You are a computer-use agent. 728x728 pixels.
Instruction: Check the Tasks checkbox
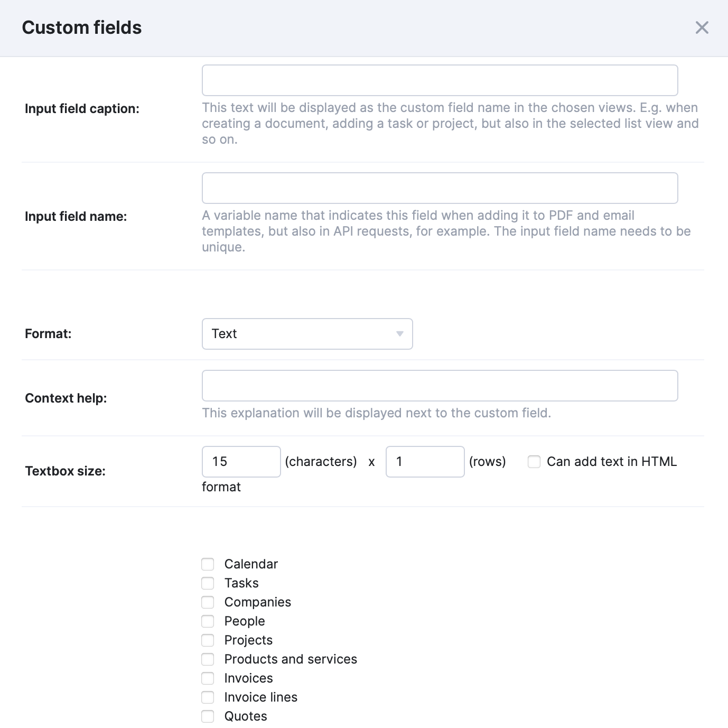pos(208,583)
